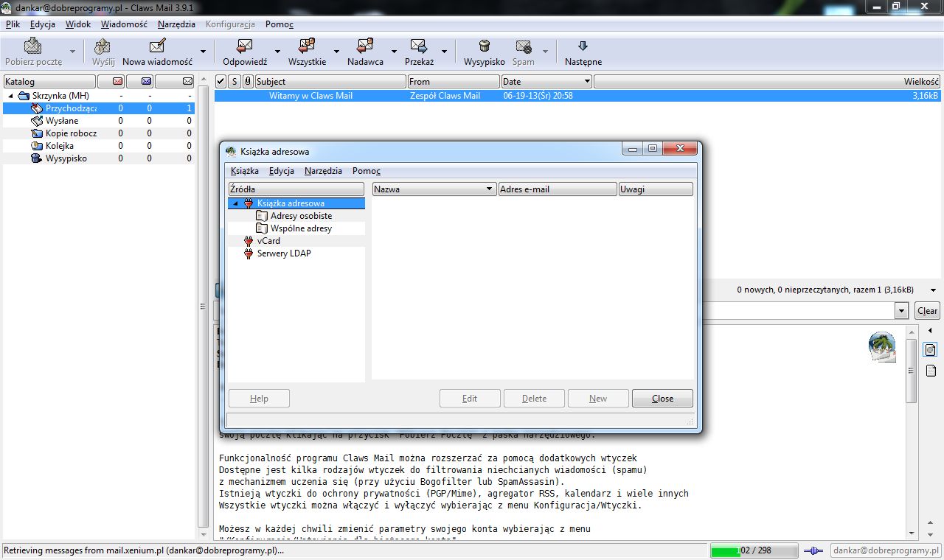Reply to all with Wszystkie icon

pos(307,46)
